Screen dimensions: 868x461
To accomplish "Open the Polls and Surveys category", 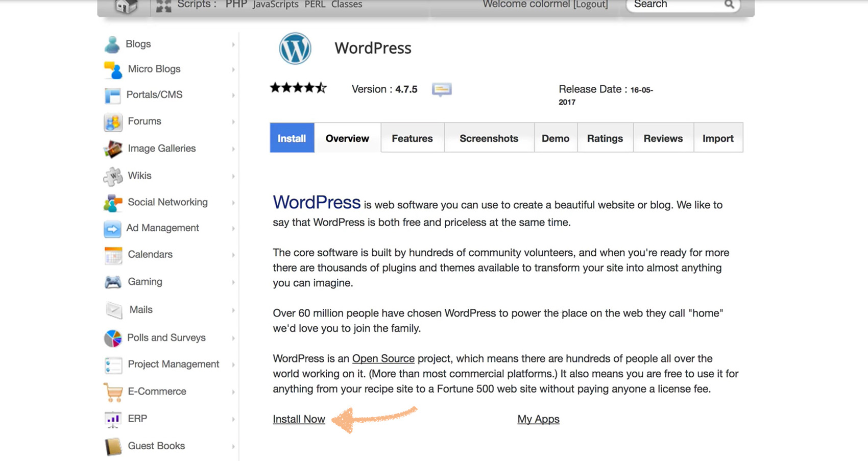I will pyautogui.click(x=166, y=338).
